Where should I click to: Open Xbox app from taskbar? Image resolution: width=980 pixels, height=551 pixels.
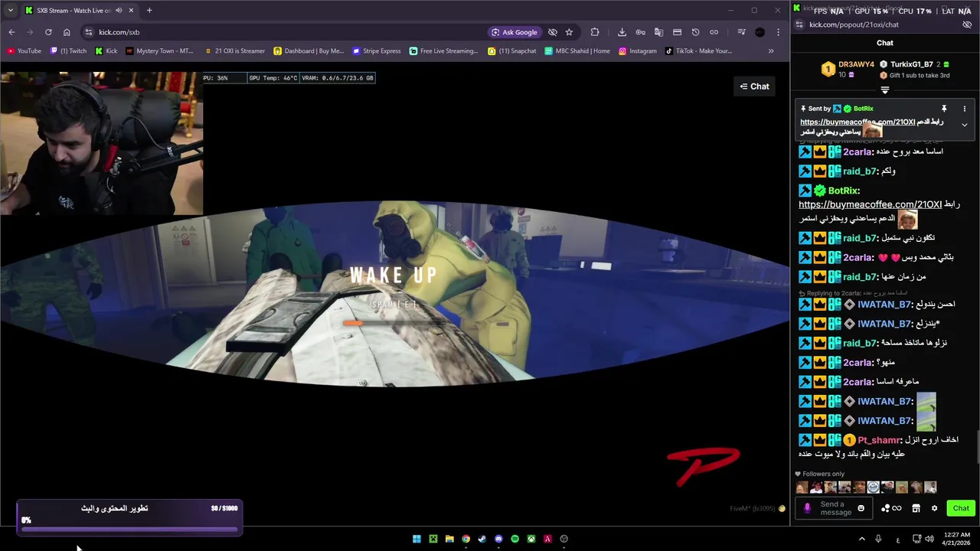pyautogui.click(x=531, y=539)
